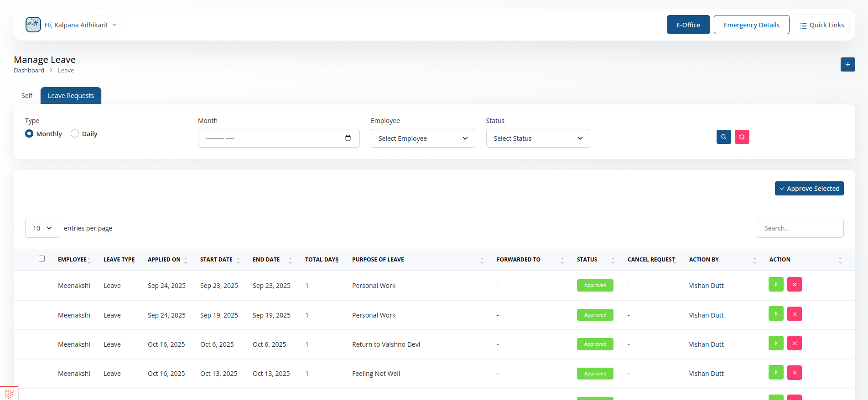Select the Daily type radio button

coord(75,133)
